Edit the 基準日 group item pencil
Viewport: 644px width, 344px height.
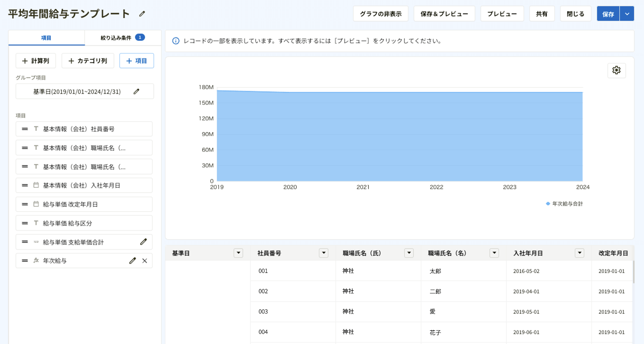point(136,92)
